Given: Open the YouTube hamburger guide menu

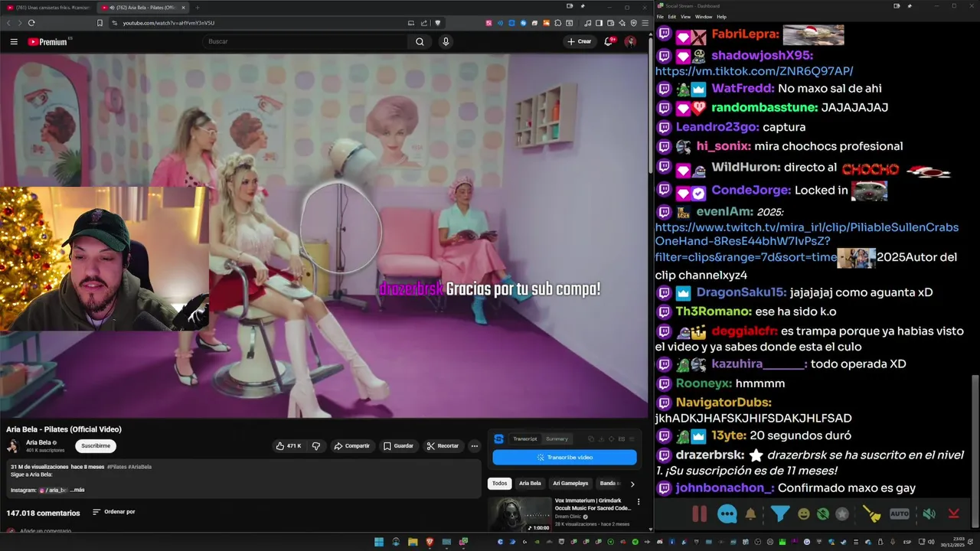Looking at the screenshot, I should tap(14, 41).
